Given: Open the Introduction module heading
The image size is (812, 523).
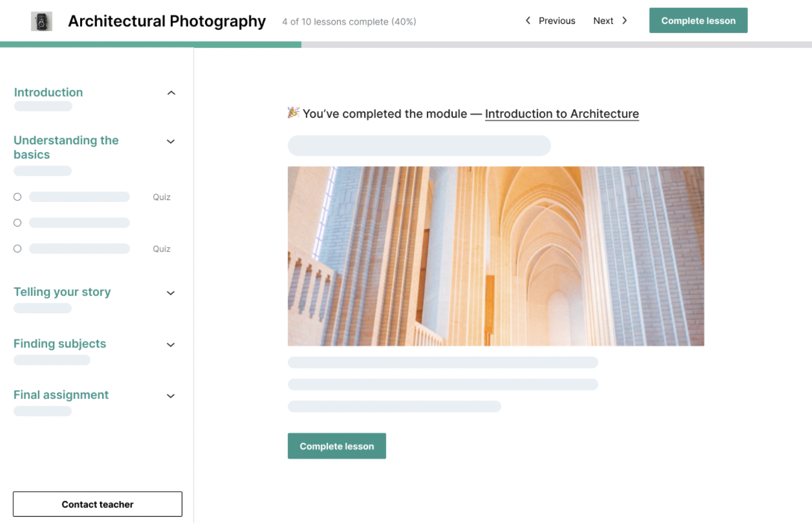Looking at the screenshot, I should coord(48,92).
